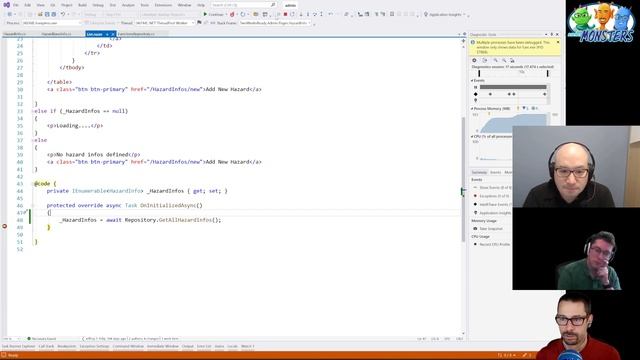
Task: Close the List.razor tab
Action: (113, 34)
